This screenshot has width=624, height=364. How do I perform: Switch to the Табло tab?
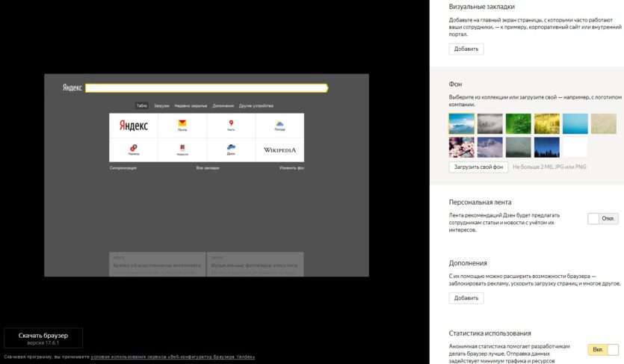[x=142, y=106]
